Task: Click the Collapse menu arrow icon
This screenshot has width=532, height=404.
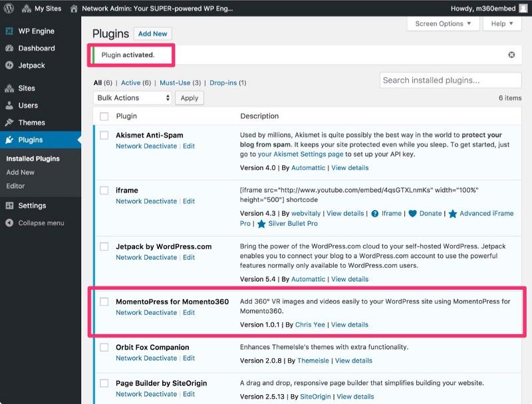Action: 9,223
